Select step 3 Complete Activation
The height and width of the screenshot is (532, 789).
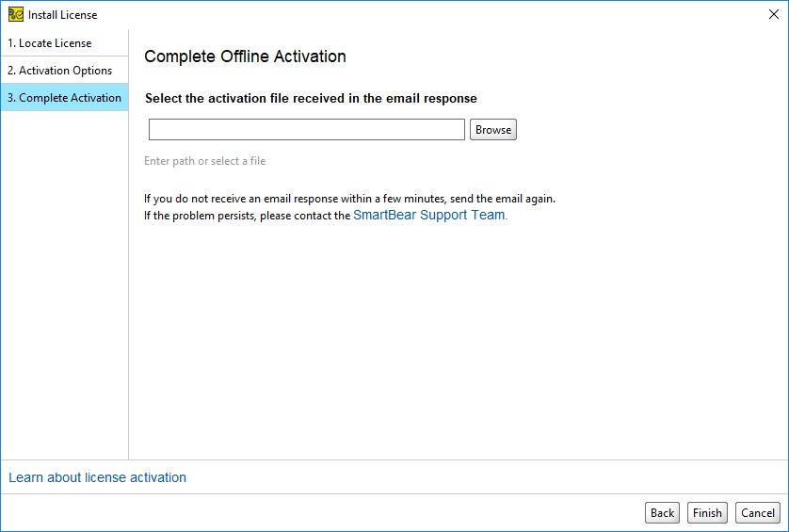pyautogui.click(x=64, y=97)
